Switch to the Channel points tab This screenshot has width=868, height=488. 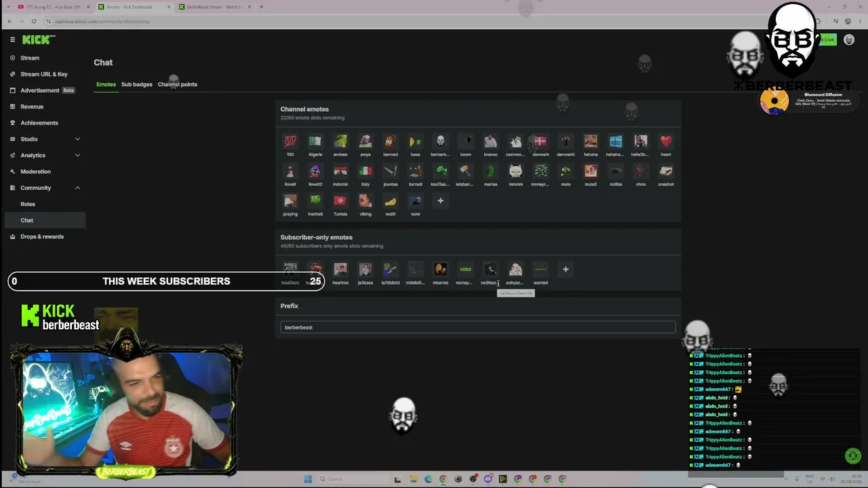178,85
